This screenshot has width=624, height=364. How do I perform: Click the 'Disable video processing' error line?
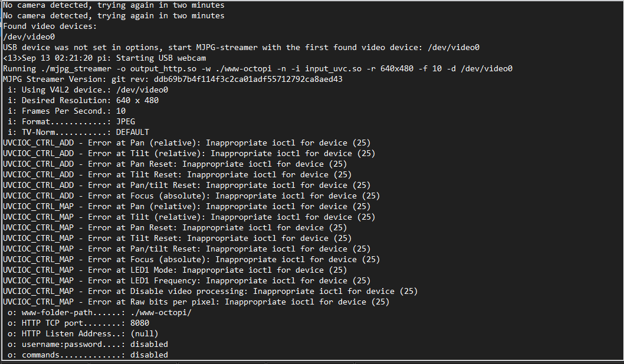[210, 292]
